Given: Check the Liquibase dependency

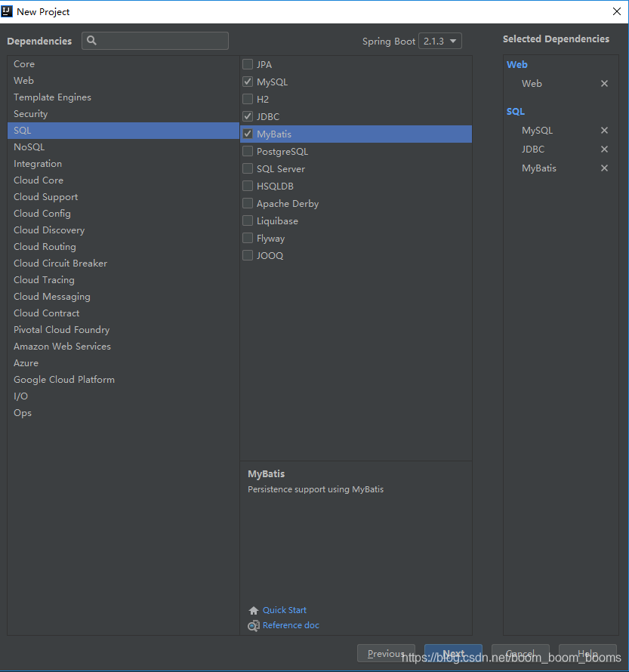Looking at the screenshot, I should pos(248,220).
